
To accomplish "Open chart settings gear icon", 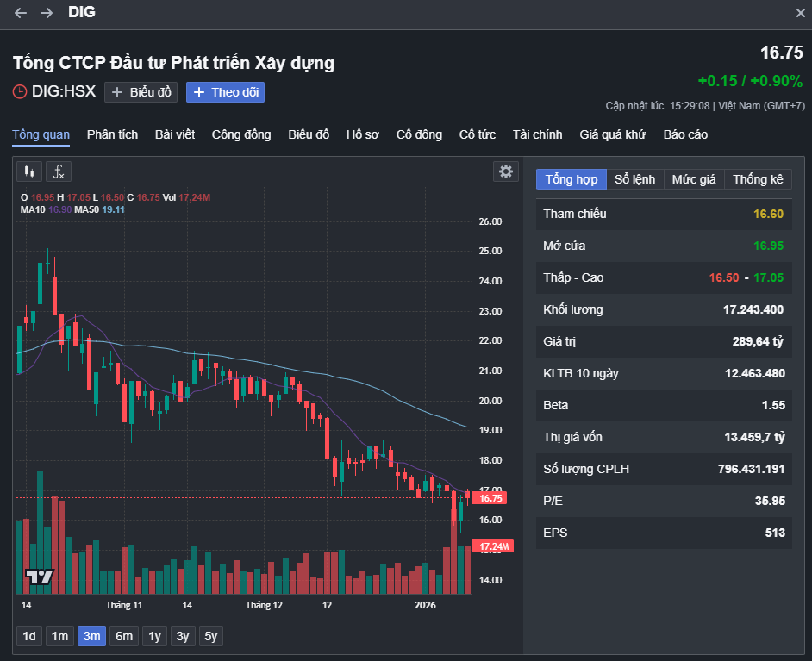I will tap(506, 171).
